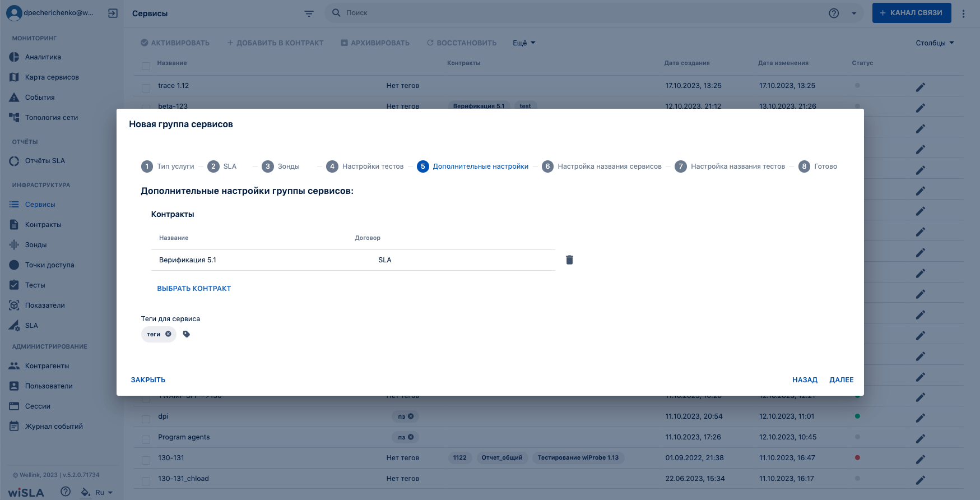Viewport: 980px width, 500px height.
Task: Expand the Ещё dropdown menu
Action: (524, 43)
